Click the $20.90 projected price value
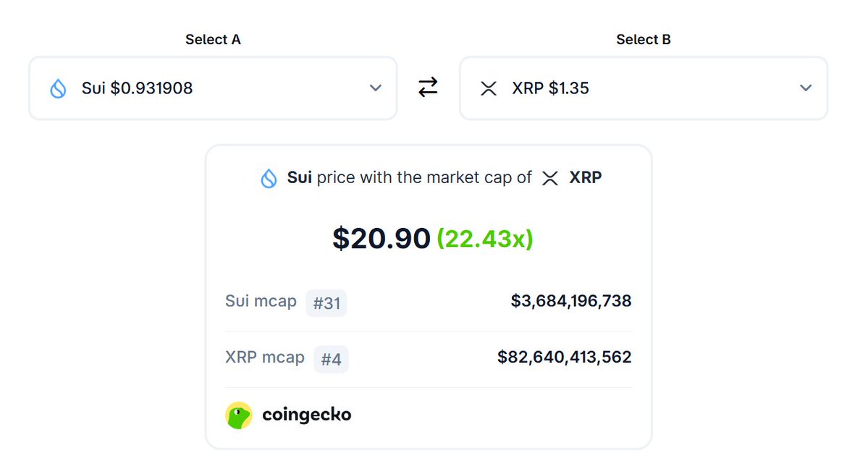 [382, 239]
